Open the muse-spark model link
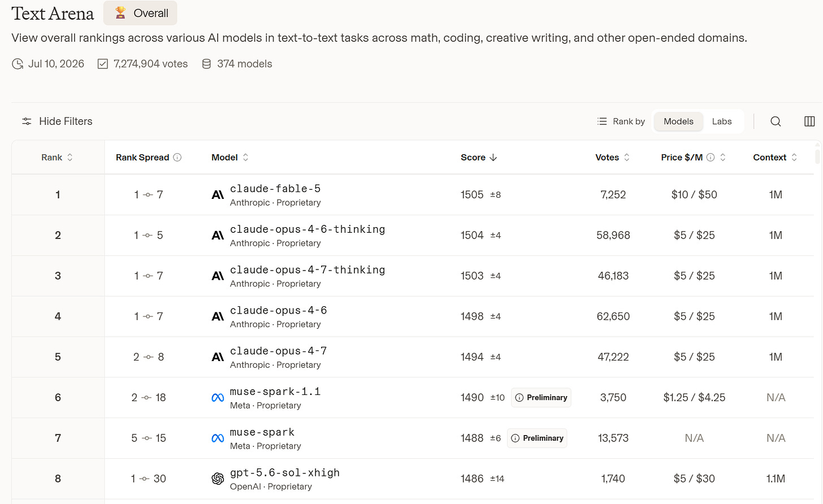This screenshot has height=504, width=823. [262, 433]
